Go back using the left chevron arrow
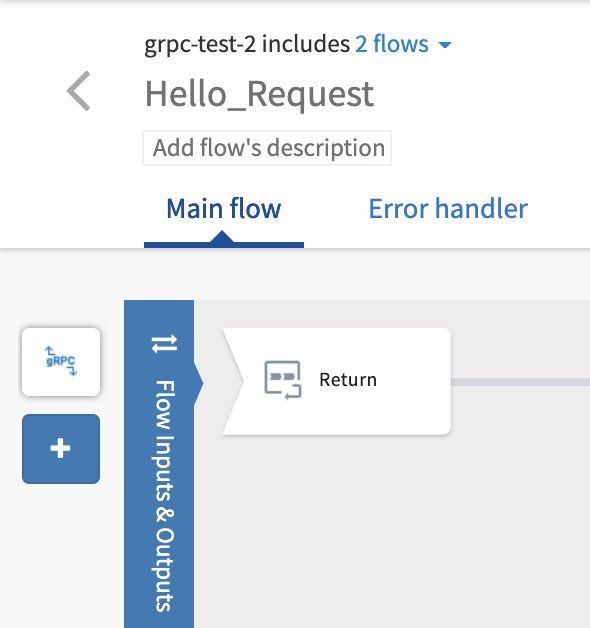Screen dimensions: 590x628 tap(79, 91)
